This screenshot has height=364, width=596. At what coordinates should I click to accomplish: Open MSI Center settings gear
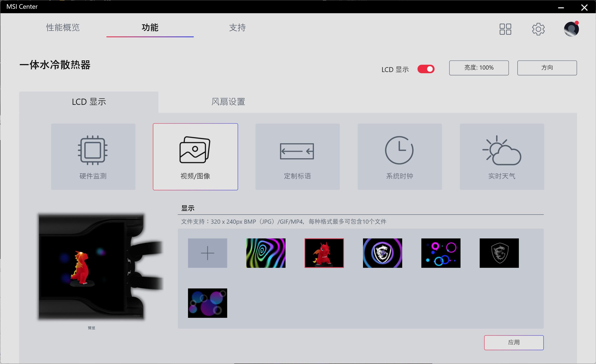(x=539, y=29)
